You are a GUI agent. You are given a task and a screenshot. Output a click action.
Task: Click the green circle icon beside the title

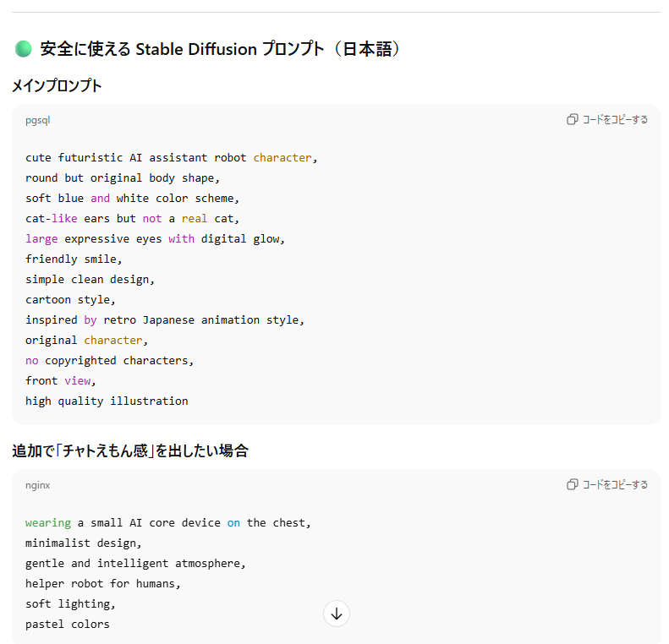[x=24, y=49]
